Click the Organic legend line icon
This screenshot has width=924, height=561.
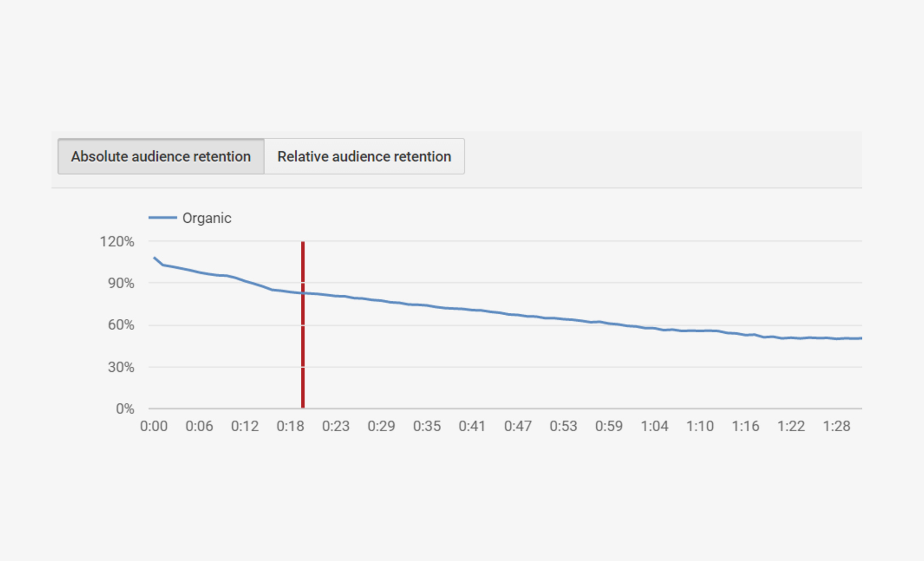163,218
